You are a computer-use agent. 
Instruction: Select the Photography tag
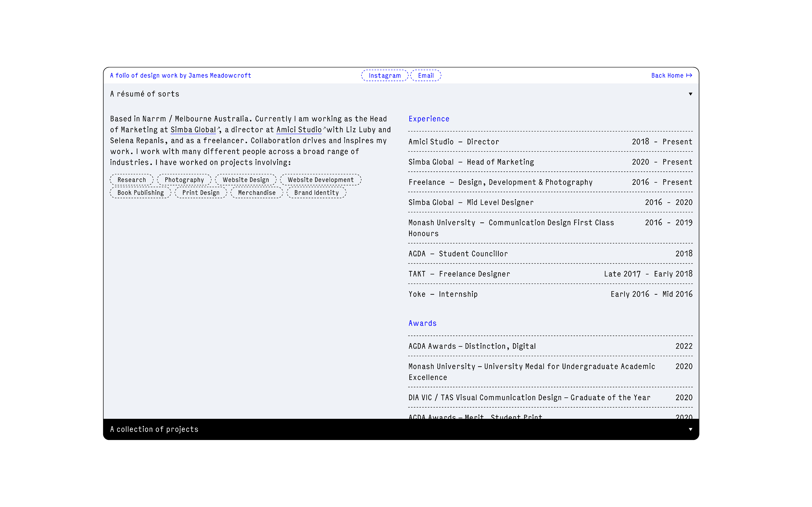184,180
